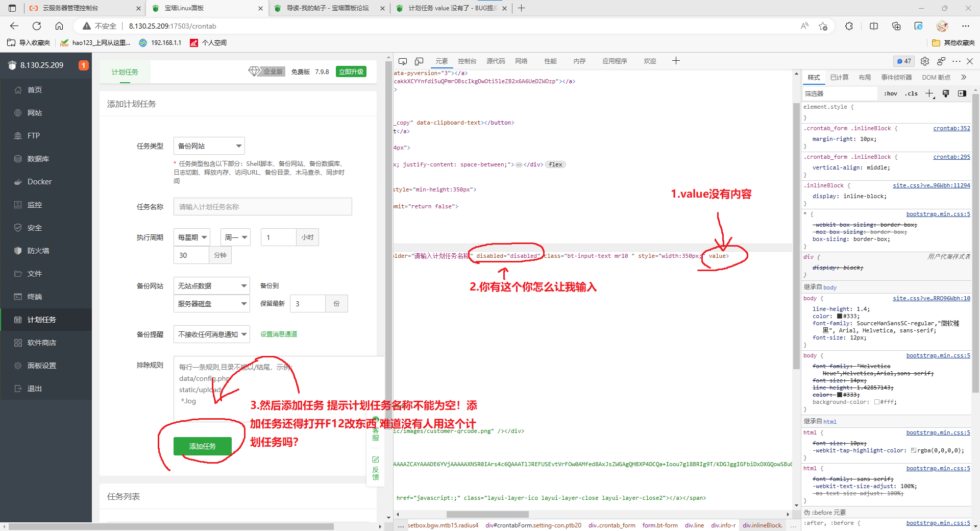Select div.inlineBlock in the breadcrumb bar
Screen dimensions: 980x531
coord(763,525)
